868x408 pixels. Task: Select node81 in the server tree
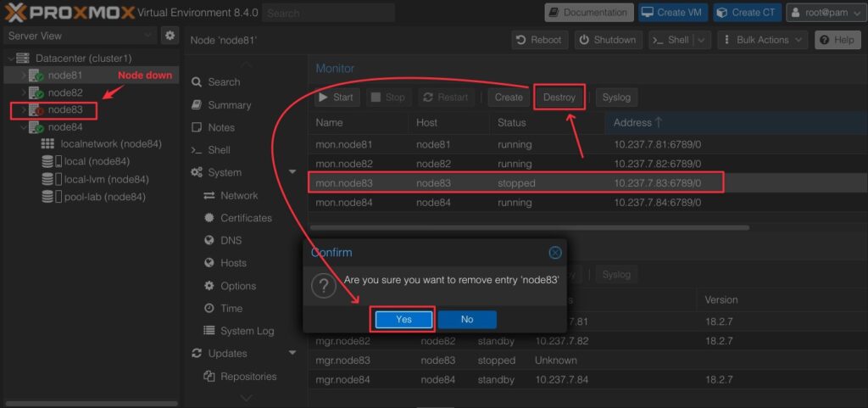coord(64,75)
